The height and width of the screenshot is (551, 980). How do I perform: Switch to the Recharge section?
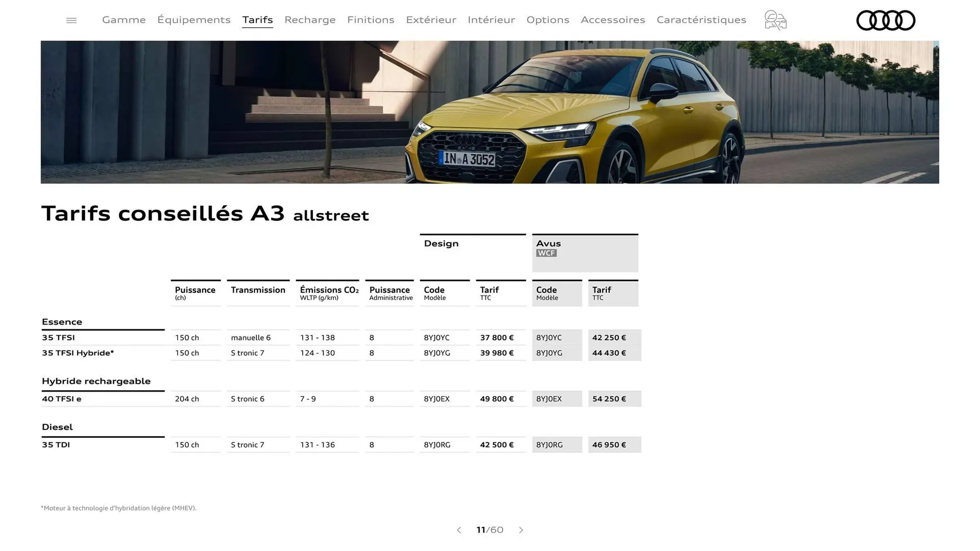tap(310, 19)
